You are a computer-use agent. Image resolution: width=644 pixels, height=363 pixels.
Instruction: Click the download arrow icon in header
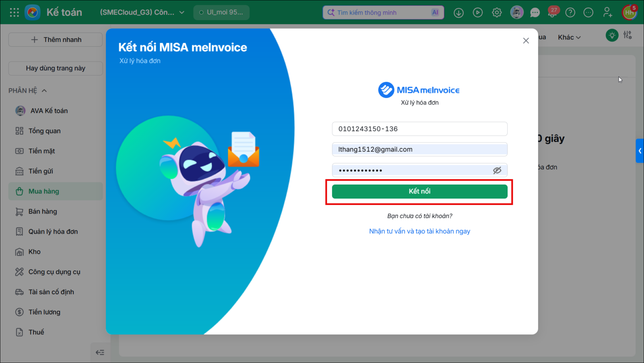458,12
